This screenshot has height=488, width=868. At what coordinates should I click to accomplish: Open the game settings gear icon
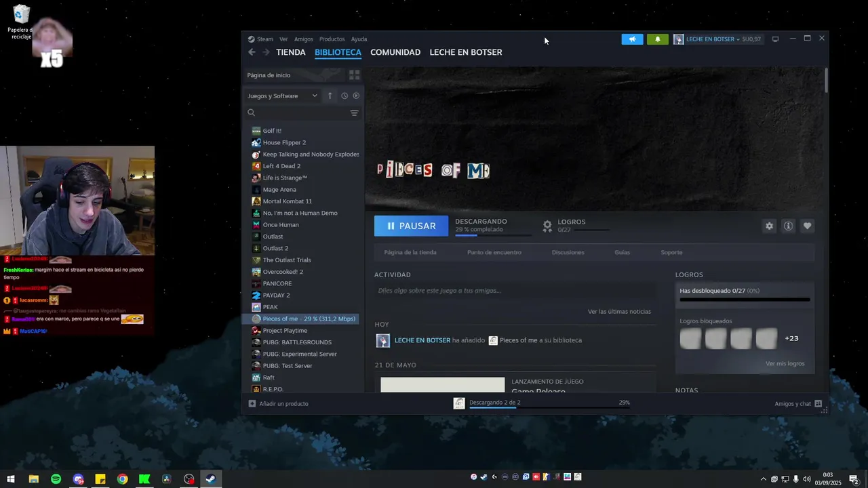coord(769,226)
